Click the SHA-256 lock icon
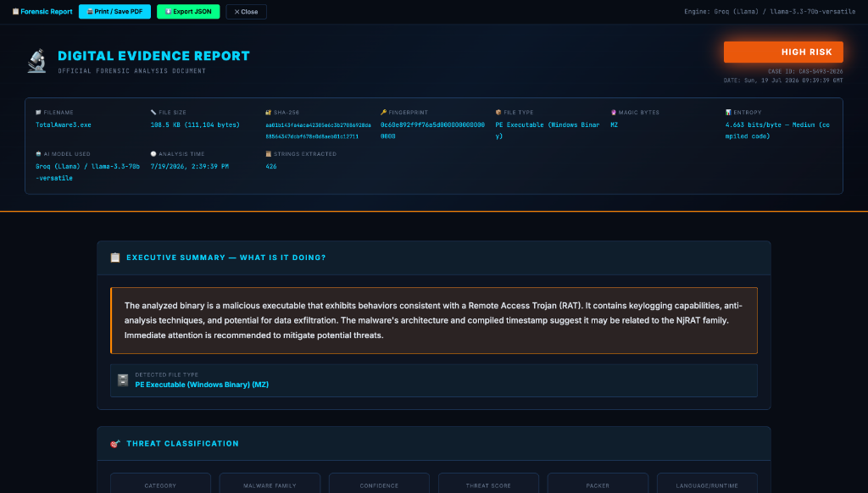Screen dimensions: 868x493 click(269, 113)
